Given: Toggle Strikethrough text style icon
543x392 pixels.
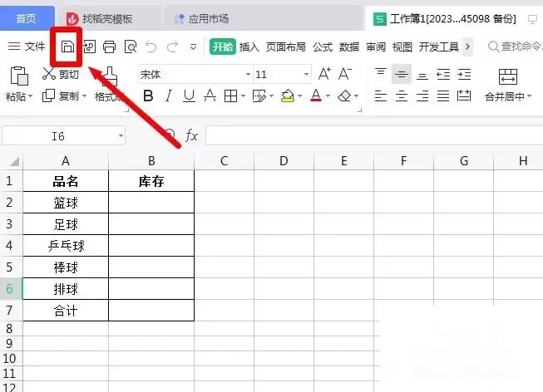Looking at the screenshot, I should click(x=210, y=96).
